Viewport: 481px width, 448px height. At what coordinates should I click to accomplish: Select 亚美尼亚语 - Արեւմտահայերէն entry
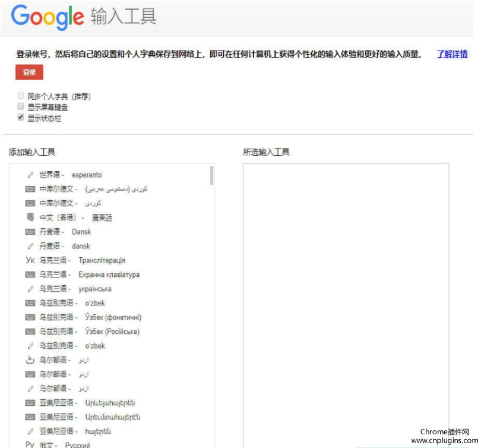[x=90, y=417]
